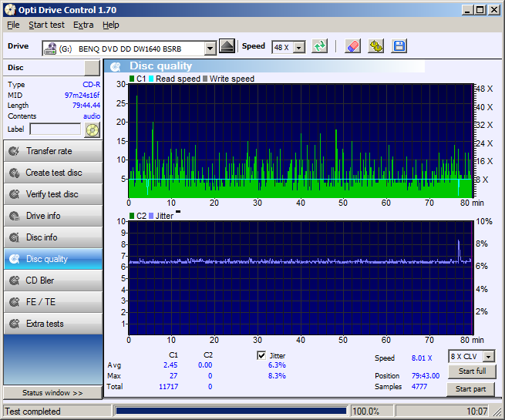Toggle the Jitter checkbox
505x420 pixels.
[x=261, y=355]
